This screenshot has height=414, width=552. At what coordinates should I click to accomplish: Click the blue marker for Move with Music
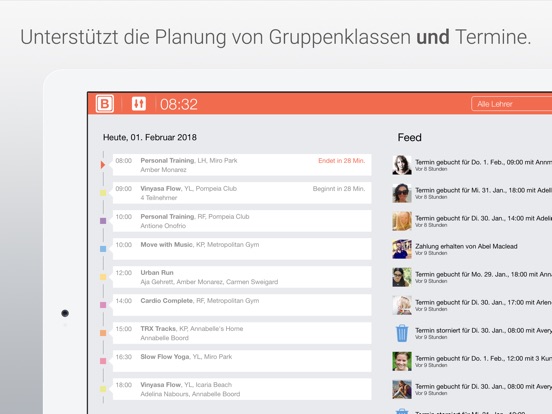pyautogui.click(x=103, y=249)
